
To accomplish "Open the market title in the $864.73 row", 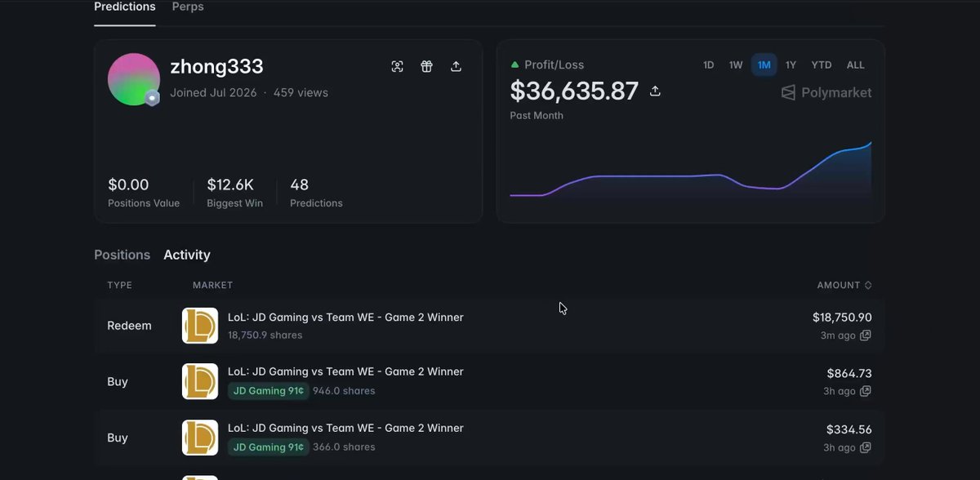I will [x=345, y=371].
